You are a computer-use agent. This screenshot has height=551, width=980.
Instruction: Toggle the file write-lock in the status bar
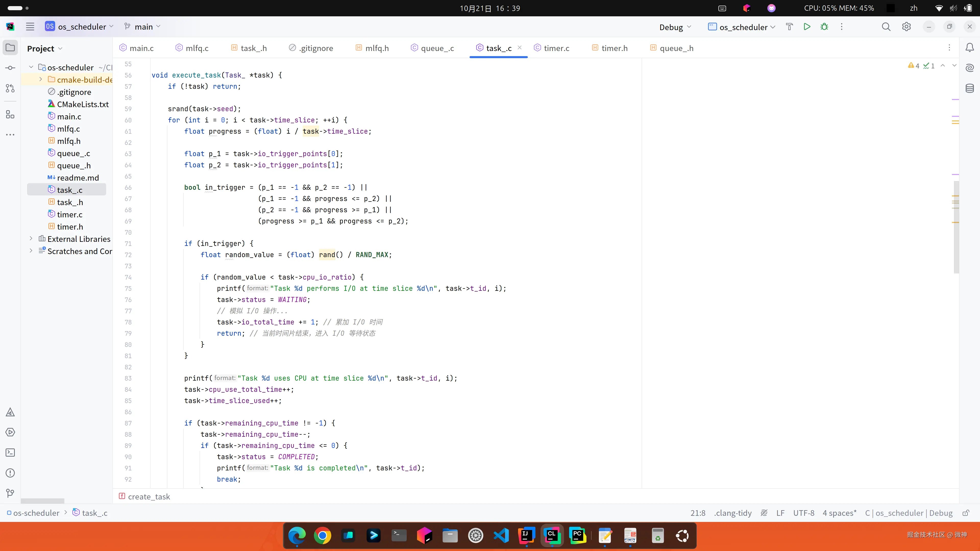tap(966, 512)
